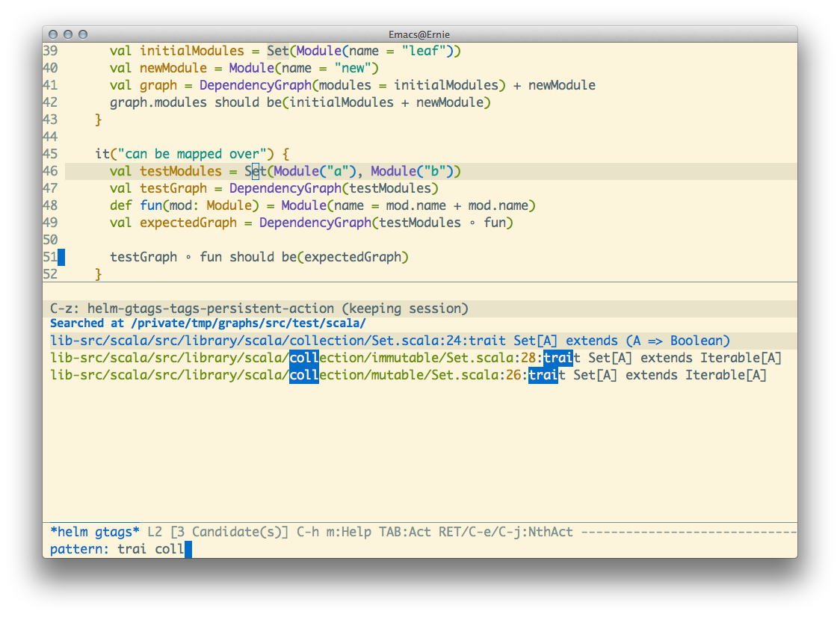Click 'C-h m:Help' in the mode line
Screen dimensions: 840x617
[x=334, y=532]
